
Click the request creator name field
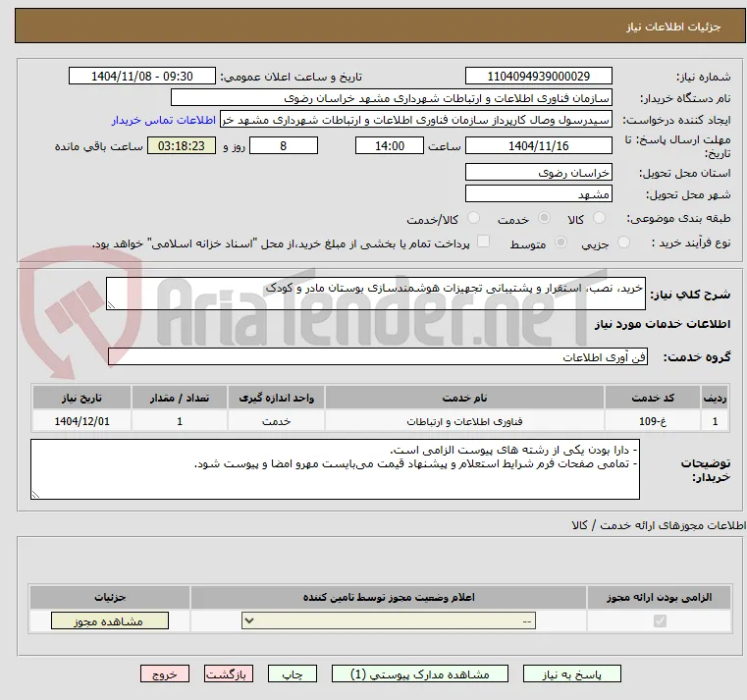pos(416,120)
